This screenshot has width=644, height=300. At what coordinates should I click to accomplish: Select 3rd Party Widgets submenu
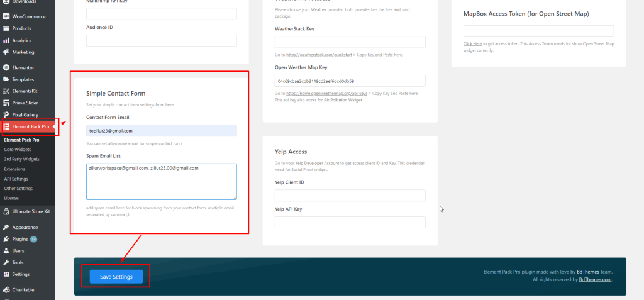22,159
